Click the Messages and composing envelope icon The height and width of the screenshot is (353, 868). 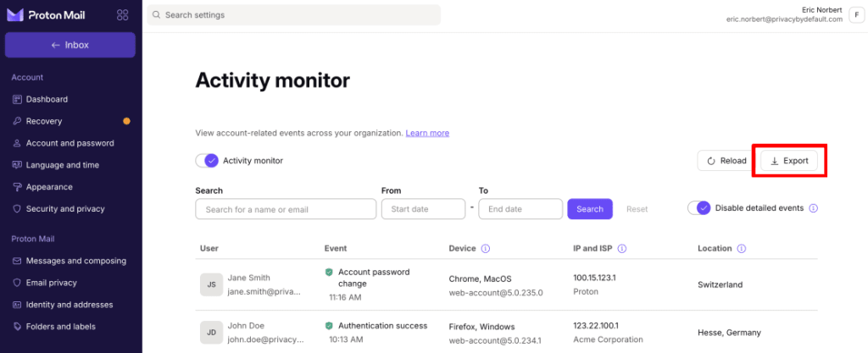(17, 261)
